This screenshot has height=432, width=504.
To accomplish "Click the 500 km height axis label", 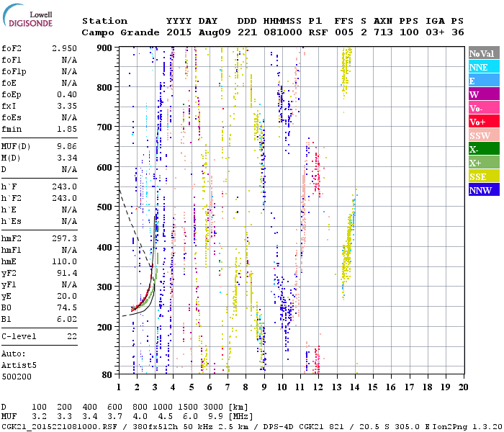I will point(104,207).
